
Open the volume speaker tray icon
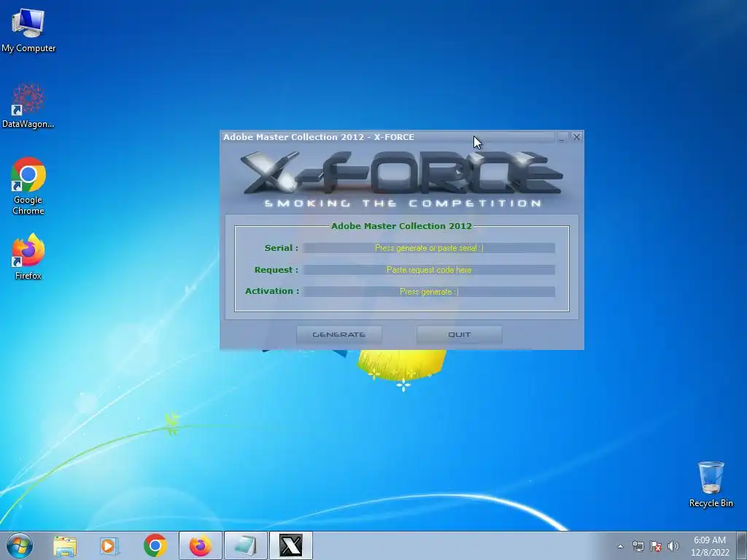(x=673, y=546)
